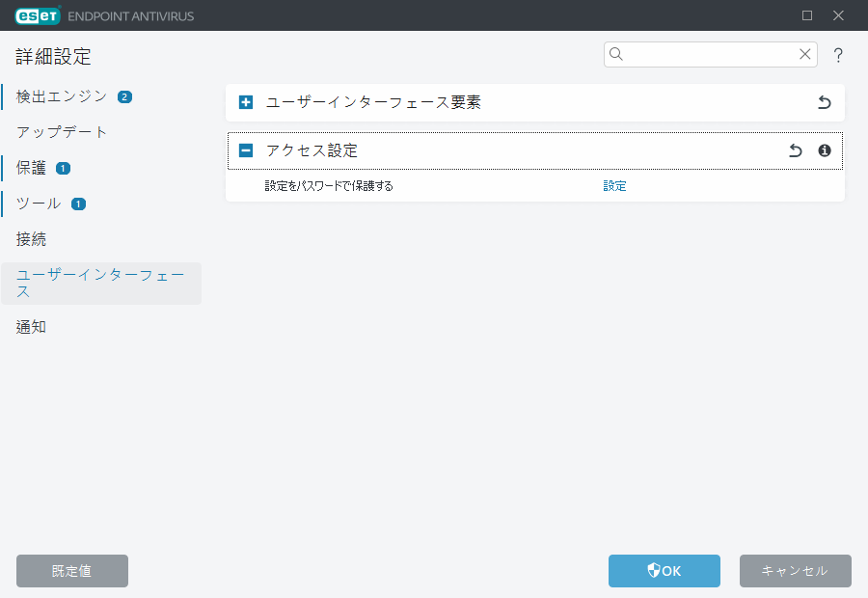868x598 pixels.
Task: Click the revert icon for ユーザーインターフェース要素
Action: click(824, 102)
